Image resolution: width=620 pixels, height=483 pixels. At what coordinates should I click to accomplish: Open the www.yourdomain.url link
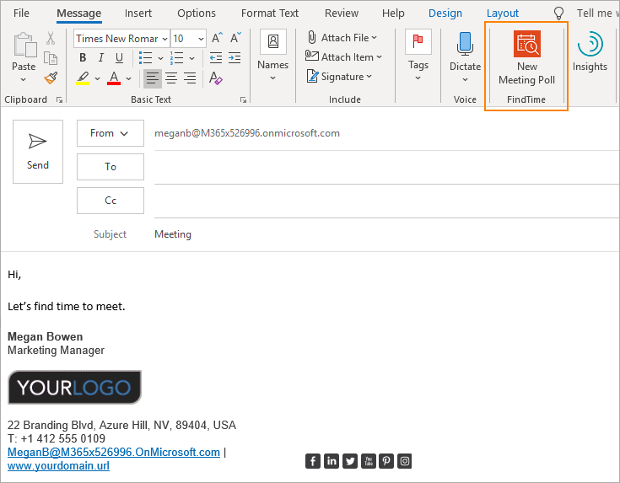[x=59, y=466]
